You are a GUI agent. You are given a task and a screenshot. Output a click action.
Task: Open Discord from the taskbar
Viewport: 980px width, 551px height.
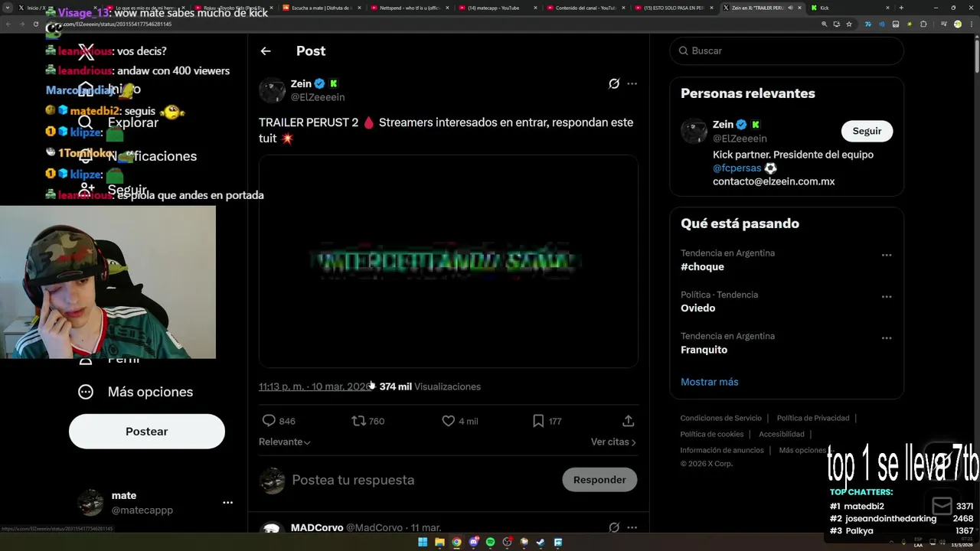(473, 543)
